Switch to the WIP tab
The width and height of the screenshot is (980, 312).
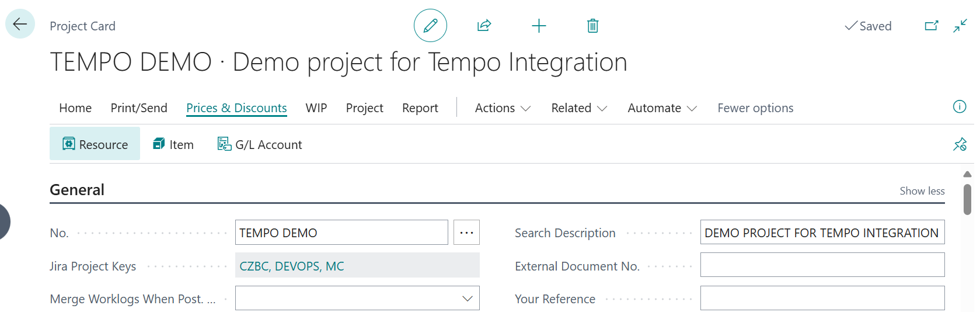(x=316, y=108)
